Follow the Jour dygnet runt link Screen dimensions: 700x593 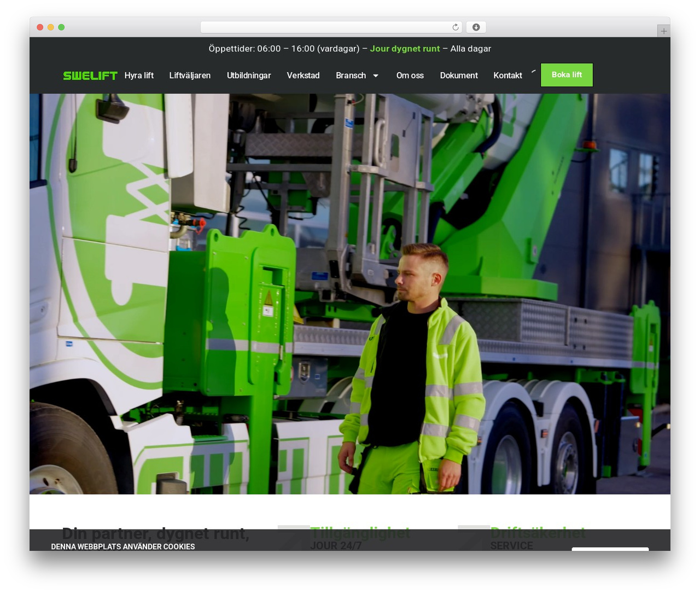[x=405, y=49]
